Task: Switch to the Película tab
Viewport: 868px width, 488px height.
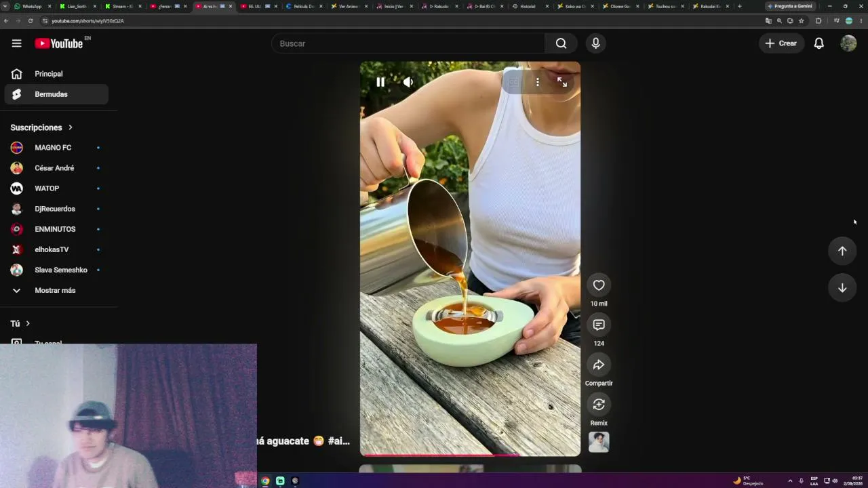Action: coord(304,6)
